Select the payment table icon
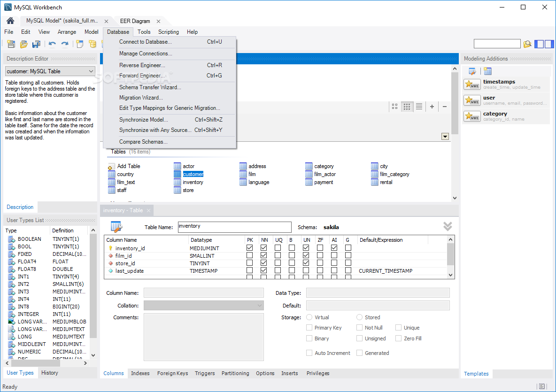This screenshot has width=556, height=392. (309, 182)
